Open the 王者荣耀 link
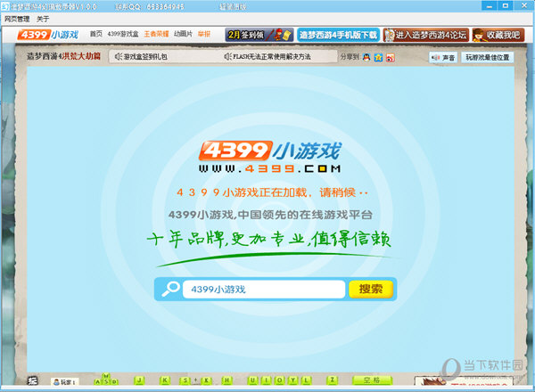The image size is (535, 392). [x=156, y=34]
